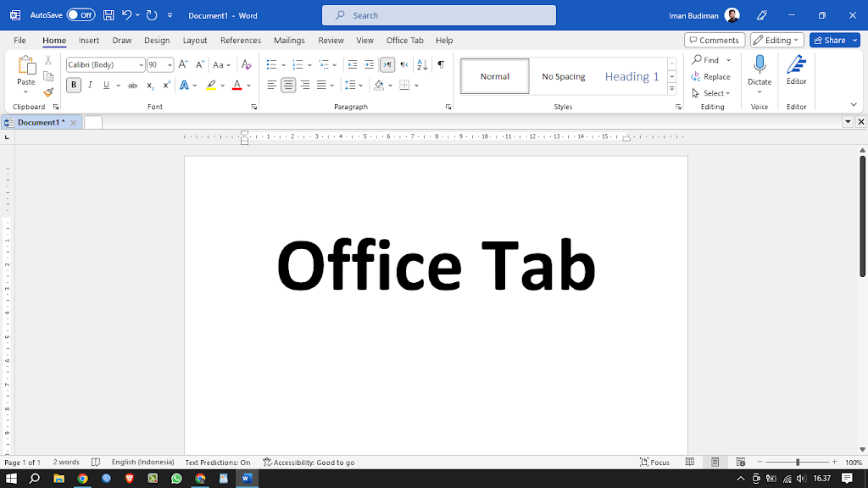Toggle AutoSave switch on

81,15
